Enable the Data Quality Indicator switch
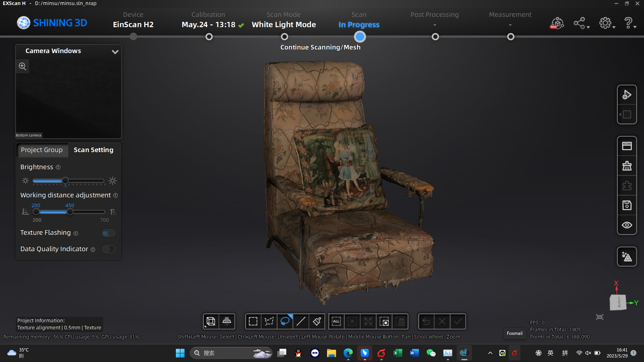This screenshot has height=362, width=644. point(108,249)
